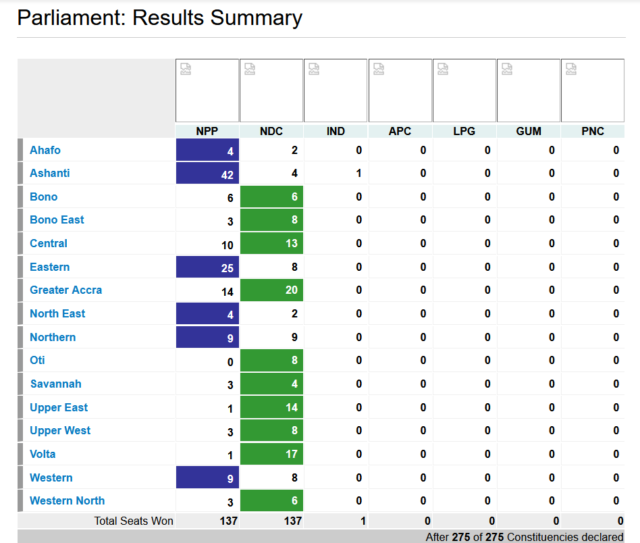Click the broken image icon above PNC
This screenshot has width=640, height=543.
pyautogui.click(x=571, y=69)
